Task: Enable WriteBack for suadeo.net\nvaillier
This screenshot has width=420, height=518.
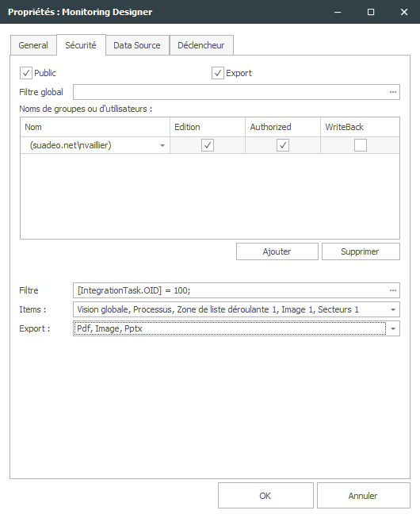Action: 361,145
